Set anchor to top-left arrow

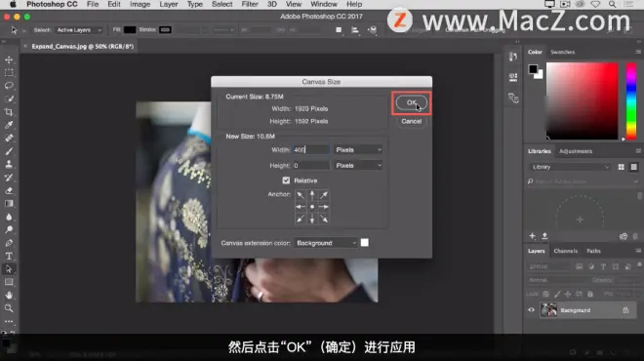pyautogui.click(x=301, y=195)
